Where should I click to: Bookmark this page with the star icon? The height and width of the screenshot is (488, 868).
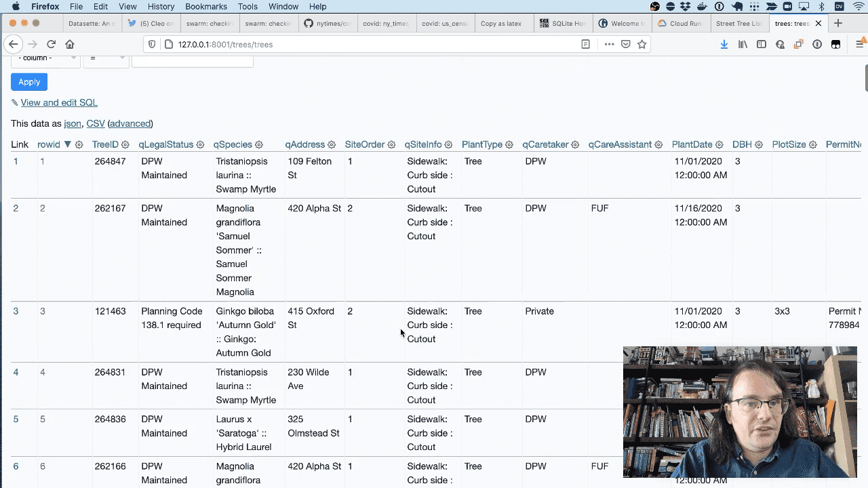pos(642,44)
